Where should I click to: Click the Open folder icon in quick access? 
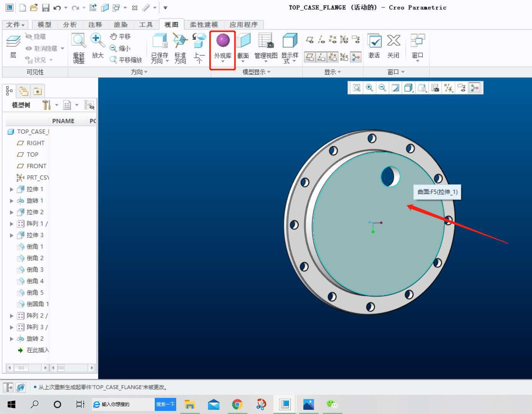(x=34, y=7)
